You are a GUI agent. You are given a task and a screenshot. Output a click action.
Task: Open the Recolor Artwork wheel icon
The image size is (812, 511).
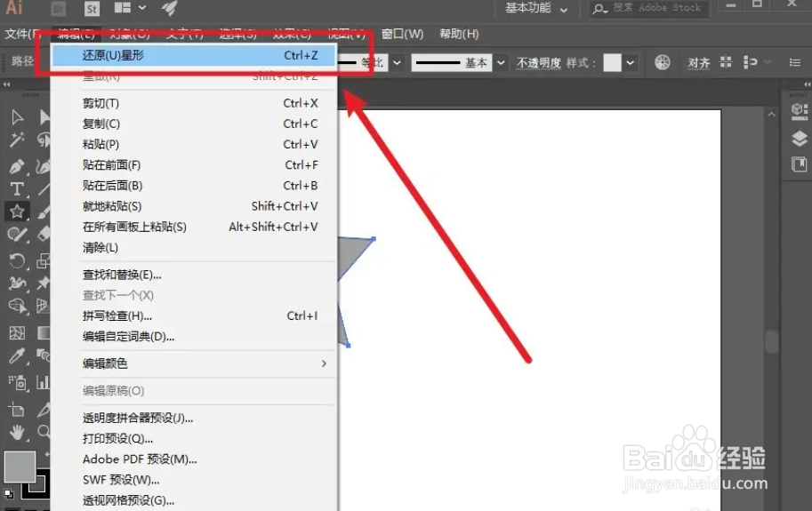662,62
